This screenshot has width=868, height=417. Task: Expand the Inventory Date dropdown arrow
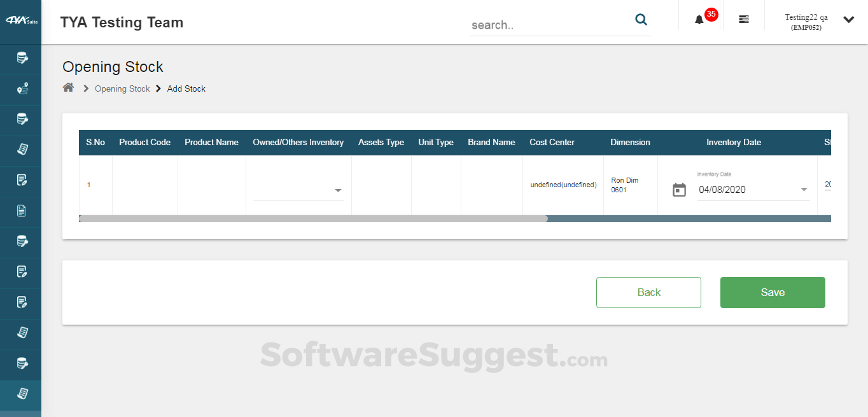[804, 189]
